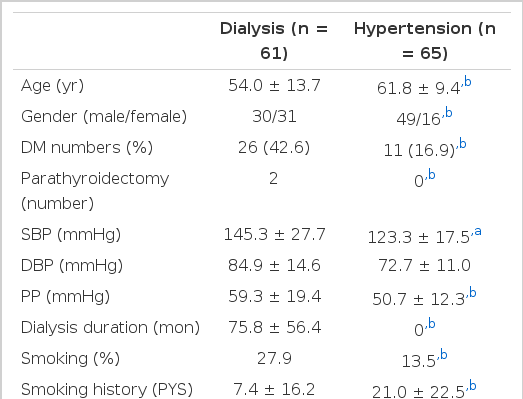This screenshot has width=523, height=399.
Task: Open footnote b next to Age value
Action: tap(468, 82)
